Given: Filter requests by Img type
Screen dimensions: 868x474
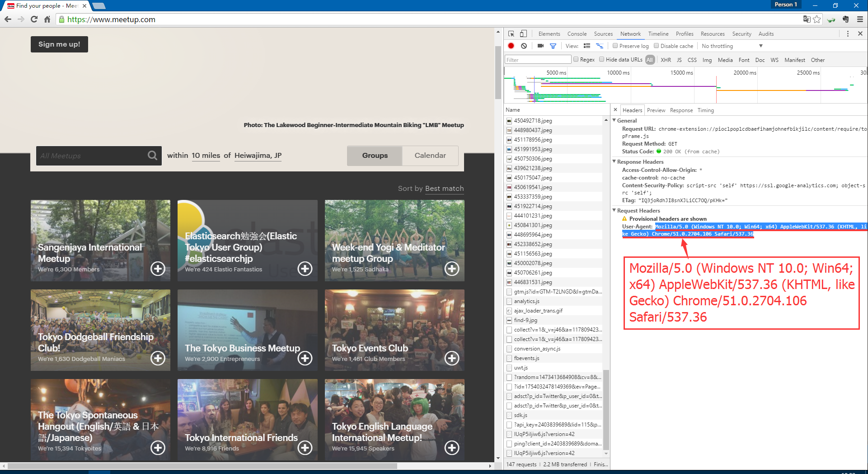Looking at the screenshot, I should pyautogui.click(x=707, y=60).
